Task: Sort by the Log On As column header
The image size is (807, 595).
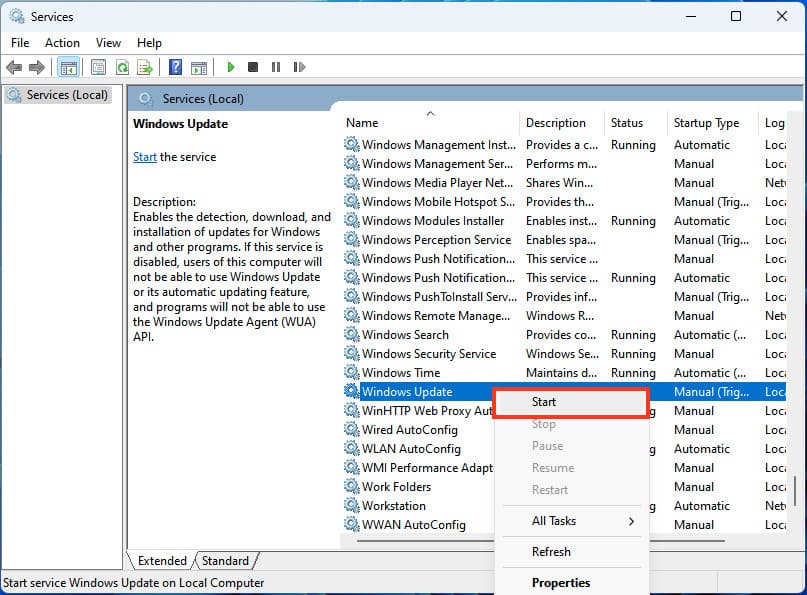Action: pyautogui.click(x=773, y=122)
